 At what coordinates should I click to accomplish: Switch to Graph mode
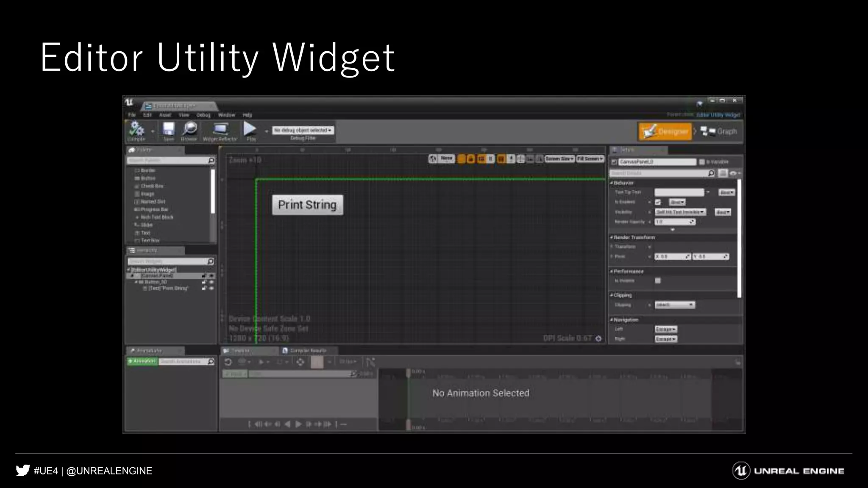point(719,132)
